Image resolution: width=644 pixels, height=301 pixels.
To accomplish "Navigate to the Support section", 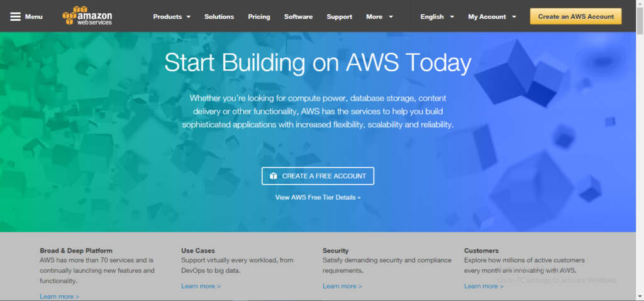I will pos(340,17).
